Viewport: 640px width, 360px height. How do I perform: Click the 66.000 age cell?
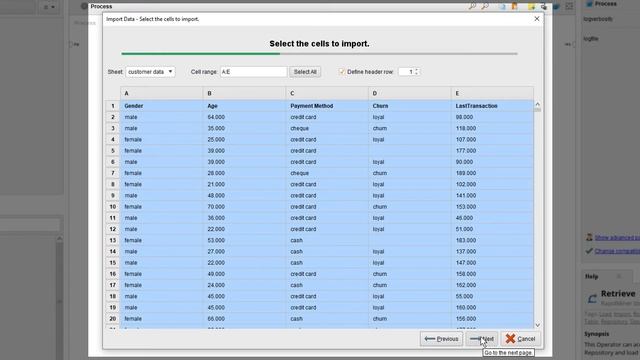[x=244, y=319]
